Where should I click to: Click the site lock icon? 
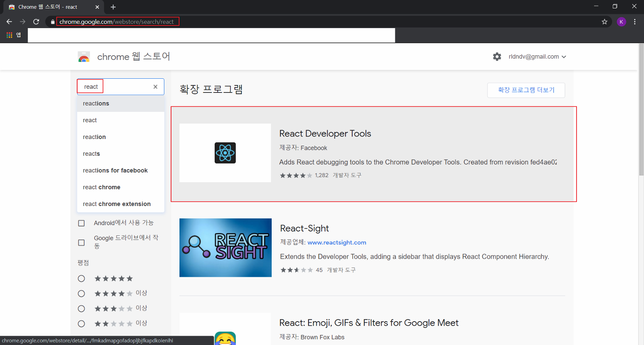click(x=52, y=22)
